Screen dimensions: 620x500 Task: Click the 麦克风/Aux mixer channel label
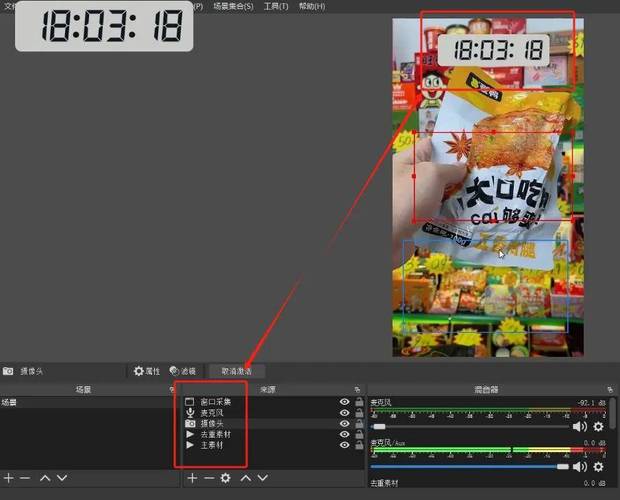pos(388,443)
